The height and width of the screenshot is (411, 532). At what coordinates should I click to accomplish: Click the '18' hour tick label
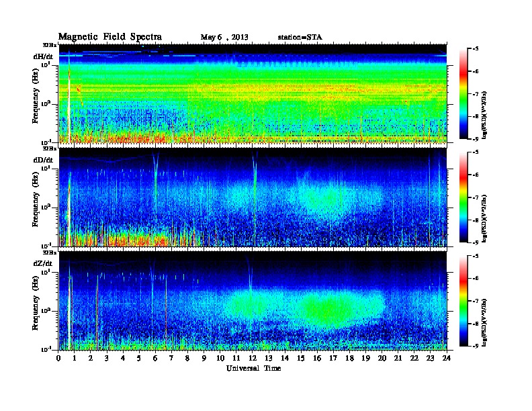[350, 359]
